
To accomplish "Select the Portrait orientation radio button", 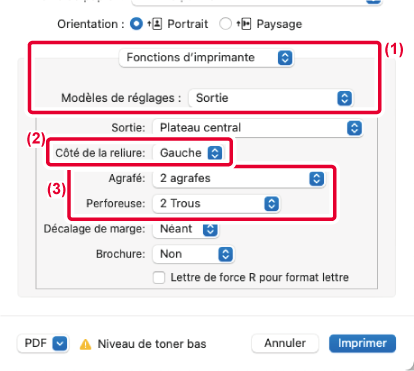I will [136, 24].
